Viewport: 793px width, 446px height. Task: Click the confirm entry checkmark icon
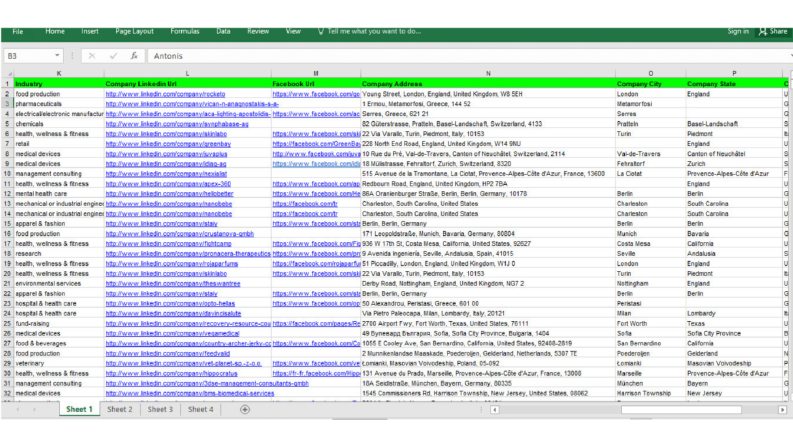pyautogui.click(x=113, y=56)
